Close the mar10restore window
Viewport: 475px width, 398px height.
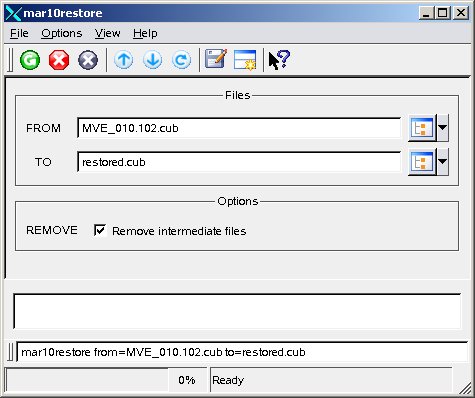coord(461,13)
